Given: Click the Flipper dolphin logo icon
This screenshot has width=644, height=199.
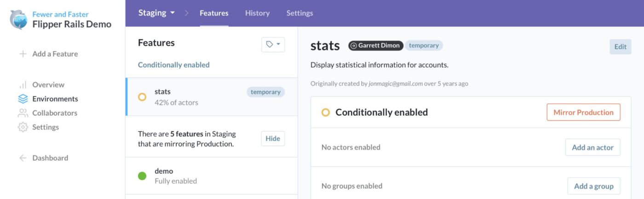Looking at the screenshot, I should click(19, 19).
